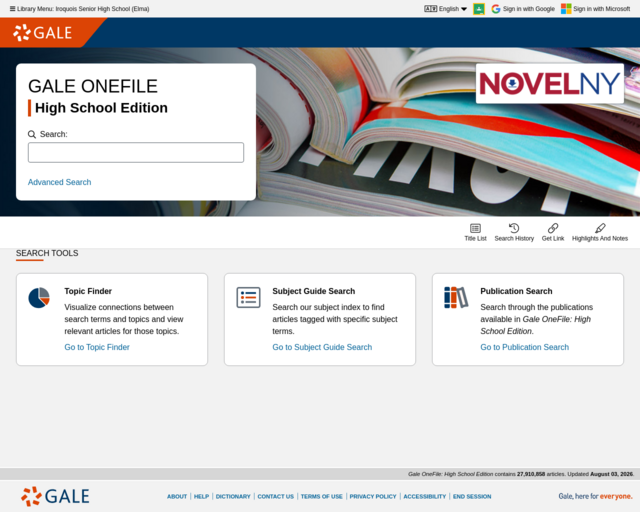Click the NOVELNY logo banner
Viewport: 640px width, 512px height.
click(x=550, y=83)
